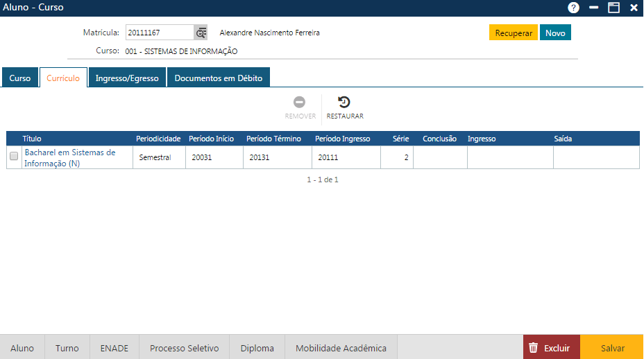
Task: Maximize the Aluno - Curso window
Action: [613, 8]
